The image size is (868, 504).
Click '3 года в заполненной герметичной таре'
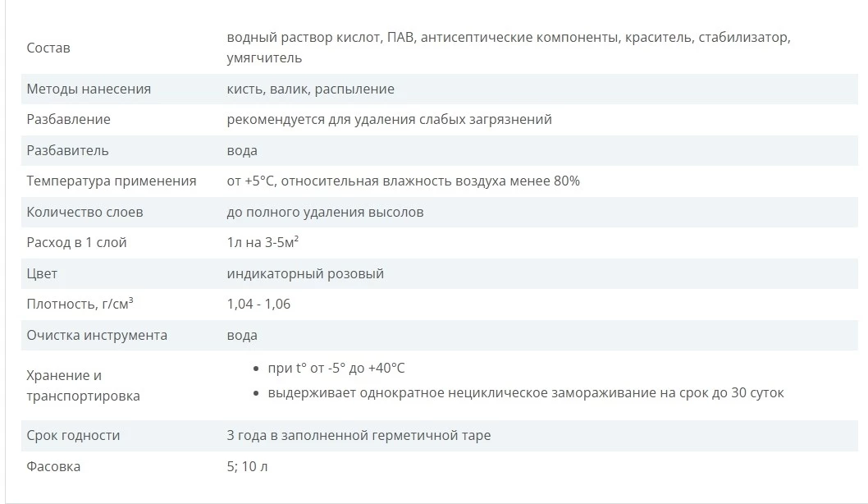(359, 435)
